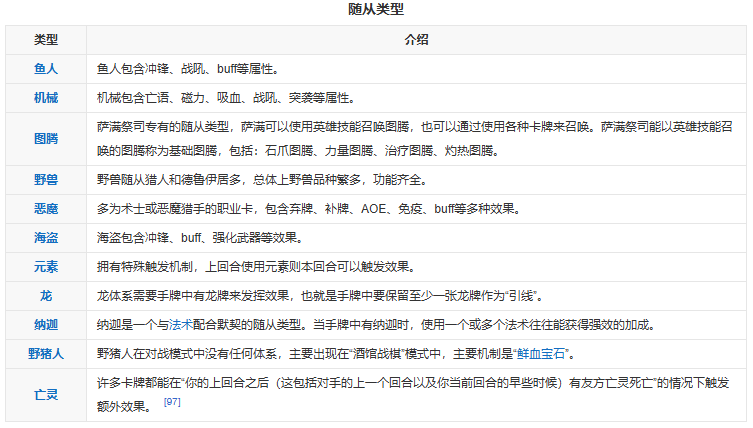The image size is (753, 428).
Task: Open the 野兽 link
Action: click(x=46, y=180)
